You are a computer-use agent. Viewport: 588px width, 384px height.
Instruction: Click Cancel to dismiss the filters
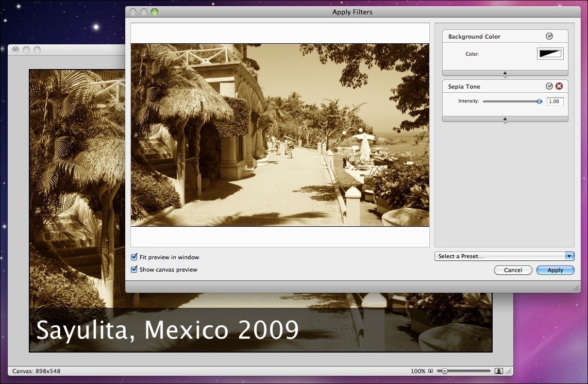pyautogui.click(x=513, y=270)
